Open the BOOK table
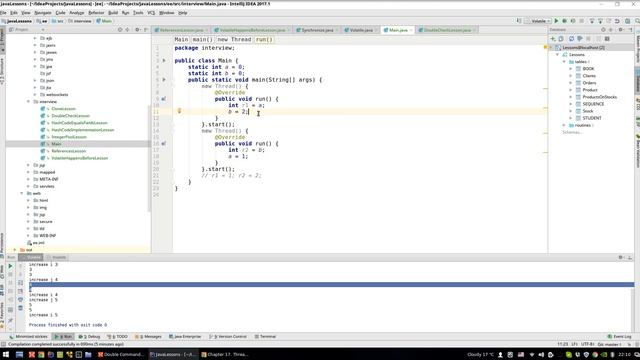Screen dimensions: 640x360 coord(588,69)
